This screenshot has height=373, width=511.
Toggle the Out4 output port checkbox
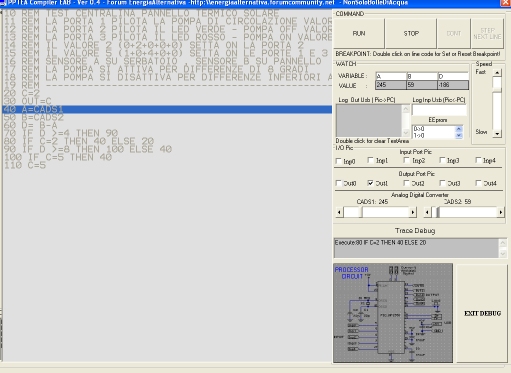[478, 183]
